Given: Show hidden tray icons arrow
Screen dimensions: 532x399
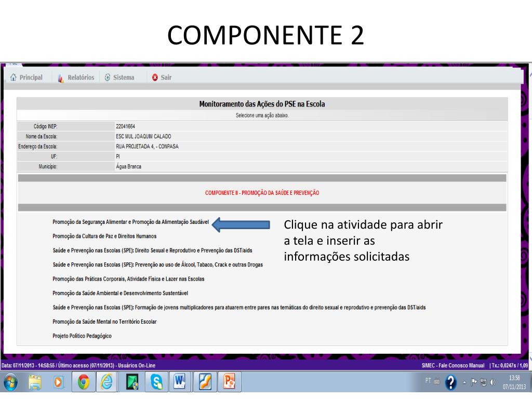Looking at the screenshot, I should click(464, 382).
